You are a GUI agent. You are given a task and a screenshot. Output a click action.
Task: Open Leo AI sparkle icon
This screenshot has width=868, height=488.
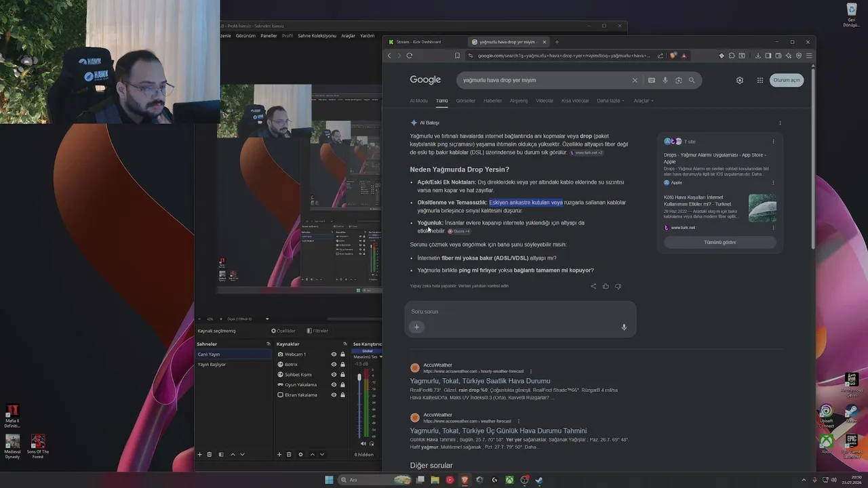(789, 56)
